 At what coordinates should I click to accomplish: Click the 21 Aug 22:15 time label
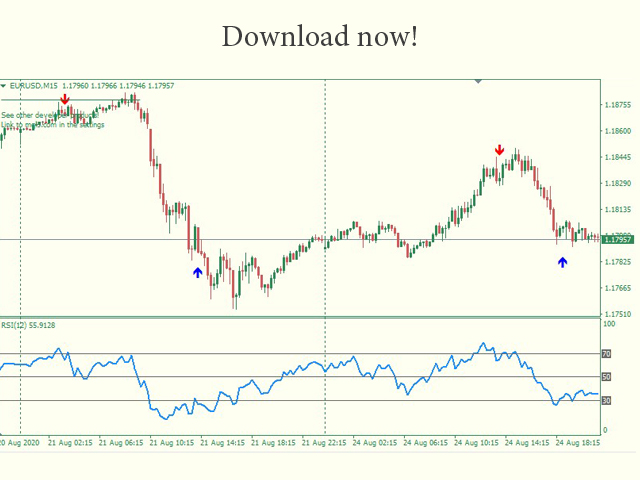pyautogui.click(x=324, y=443)
